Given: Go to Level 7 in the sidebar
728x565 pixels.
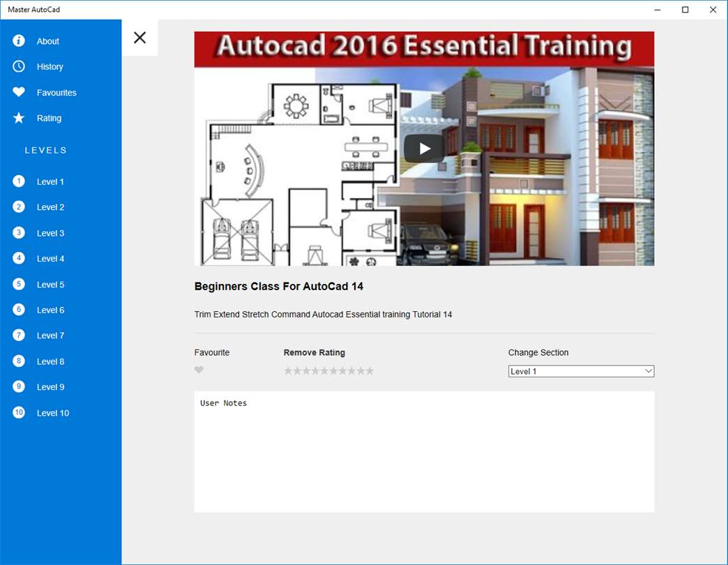Looking at the screenshot, I should coord(51,336).
